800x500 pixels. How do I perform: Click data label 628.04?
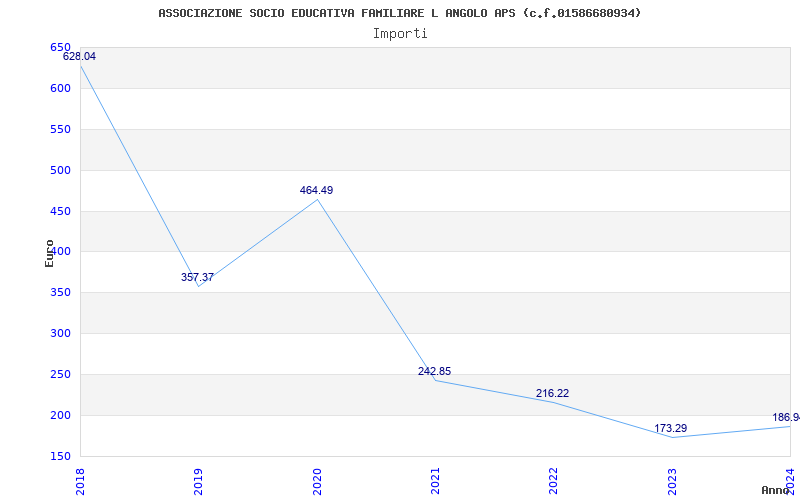coord(79,57)
